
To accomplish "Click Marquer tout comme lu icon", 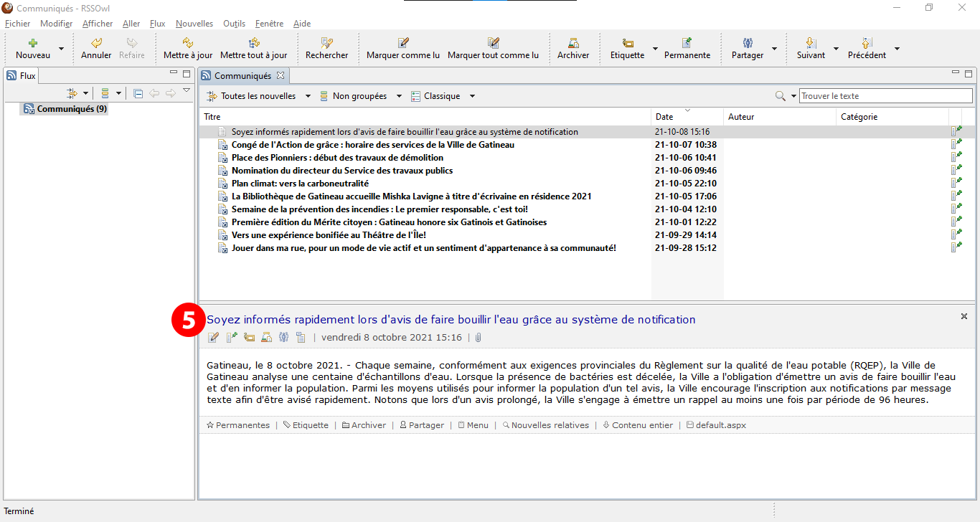I will [x=493, y=43].
